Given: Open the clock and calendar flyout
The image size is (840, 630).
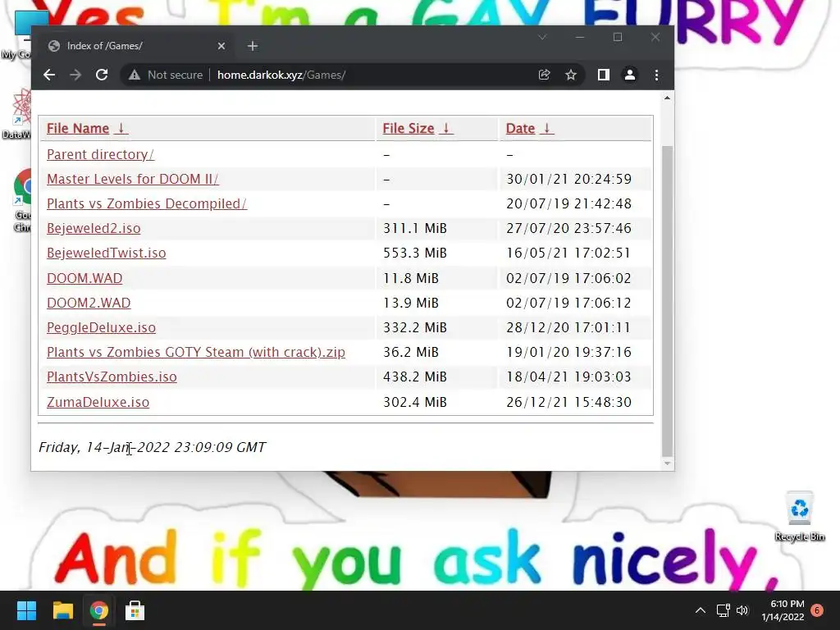Looking at the screenshot, I should [x=783, y=610].
